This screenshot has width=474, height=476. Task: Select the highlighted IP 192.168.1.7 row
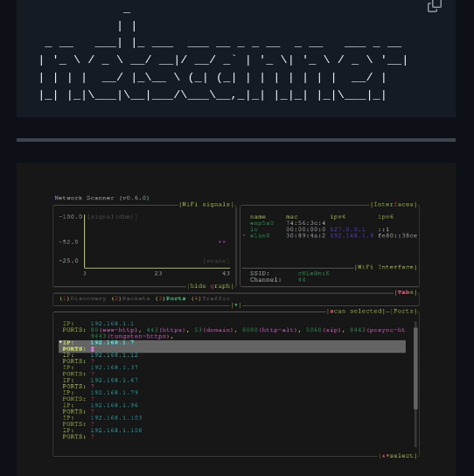tap(232, 346)
